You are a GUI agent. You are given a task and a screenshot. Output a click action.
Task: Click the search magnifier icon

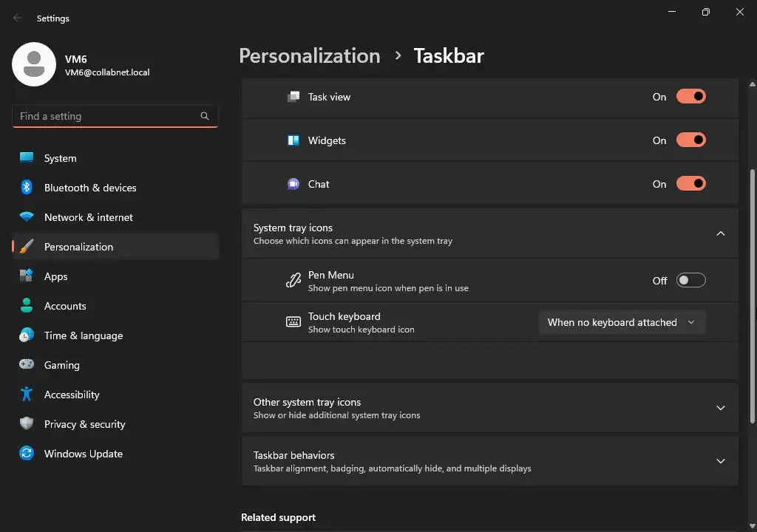[205, 116]
